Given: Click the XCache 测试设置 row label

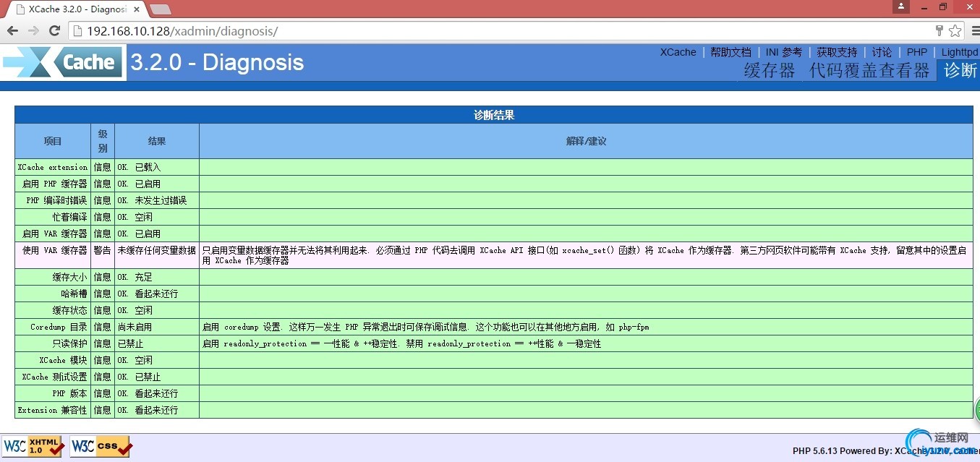Looking at the screenshot, I should [x=53, y=377].
